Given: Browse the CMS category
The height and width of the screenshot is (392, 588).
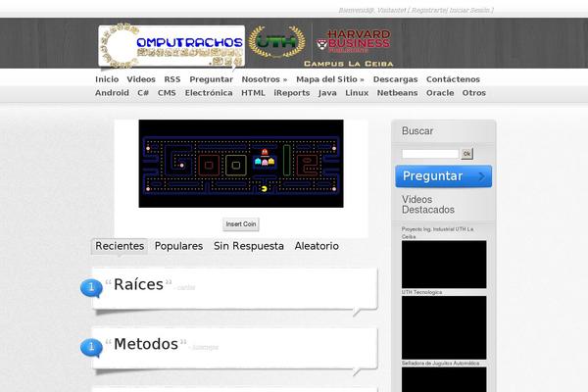Looking at the screenshot, I should tap(167, 93).
